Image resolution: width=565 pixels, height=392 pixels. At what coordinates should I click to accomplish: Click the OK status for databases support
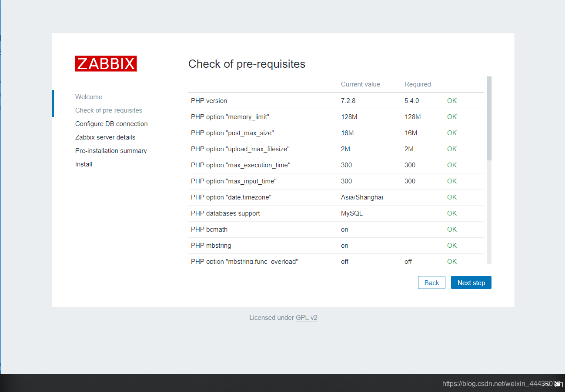pos(452,213)
